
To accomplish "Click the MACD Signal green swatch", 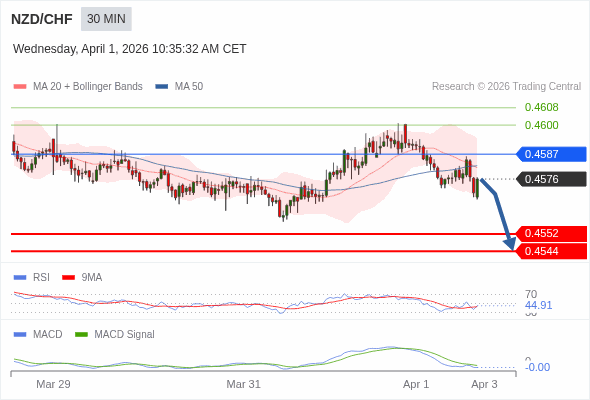I will click(81, 335).
